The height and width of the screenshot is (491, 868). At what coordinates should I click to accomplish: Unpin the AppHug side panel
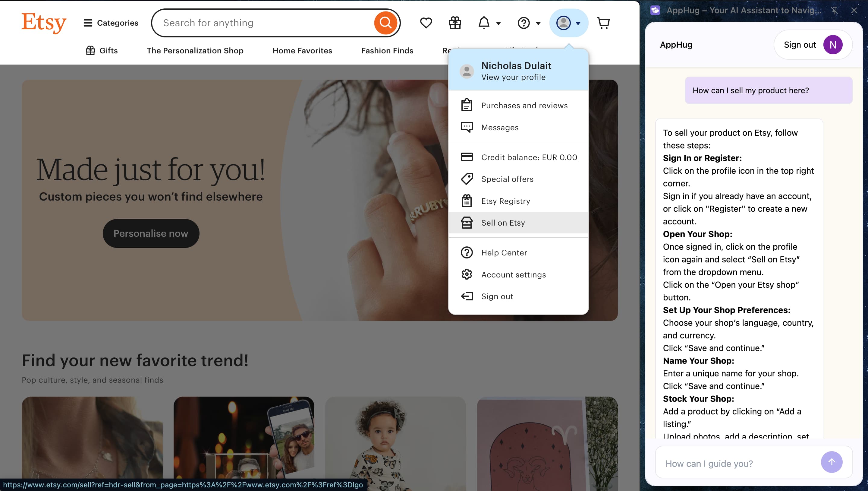pyautogui.click(x=835, y=11)
